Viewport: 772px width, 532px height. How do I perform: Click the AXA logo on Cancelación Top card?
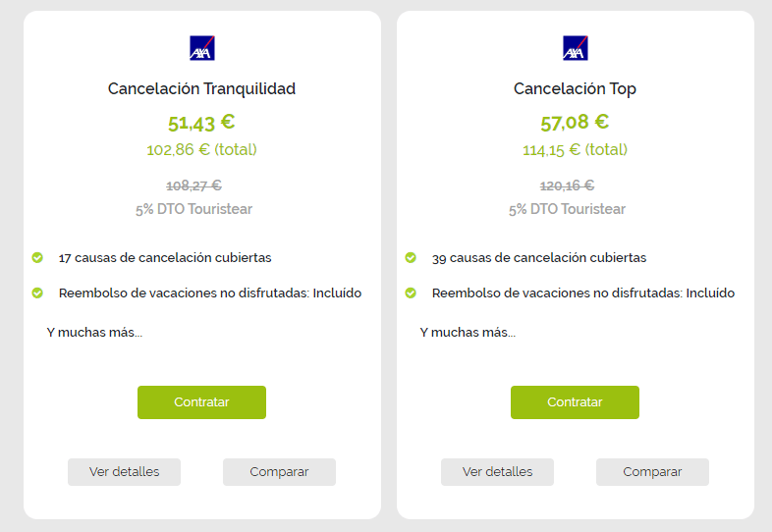click(575, 48)
